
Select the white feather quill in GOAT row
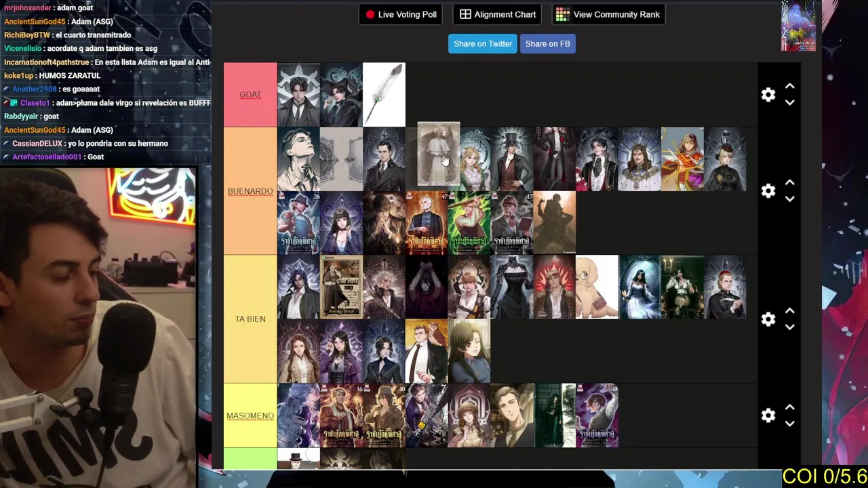(x=384, y=95)
